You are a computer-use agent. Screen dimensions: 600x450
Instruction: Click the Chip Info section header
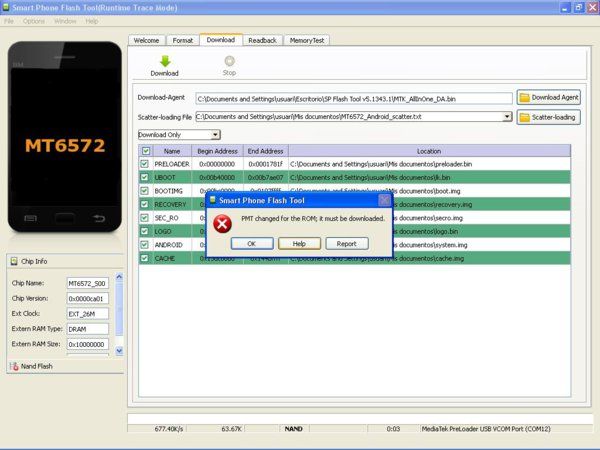65,261
